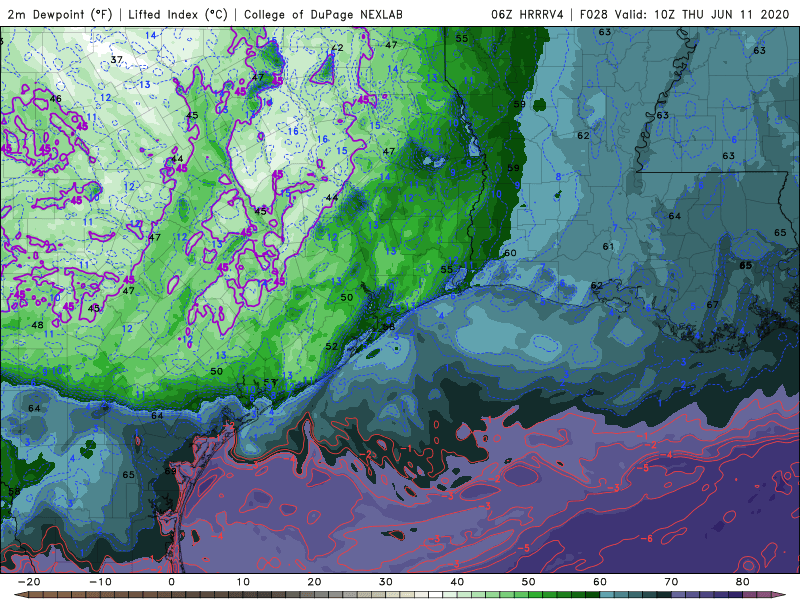This screenshot has height=600, width=800.
Task: Click the red lifted index label -6
Action: pyautogui.click(x=646, y=538)
